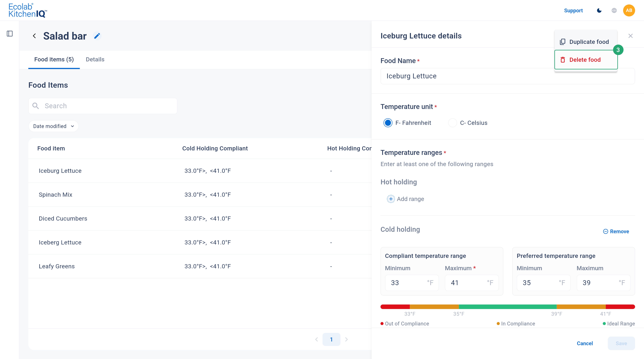Viewport: 644px width, 359px height.
Task: Open the language globe icon
Action: pos(614,11)
